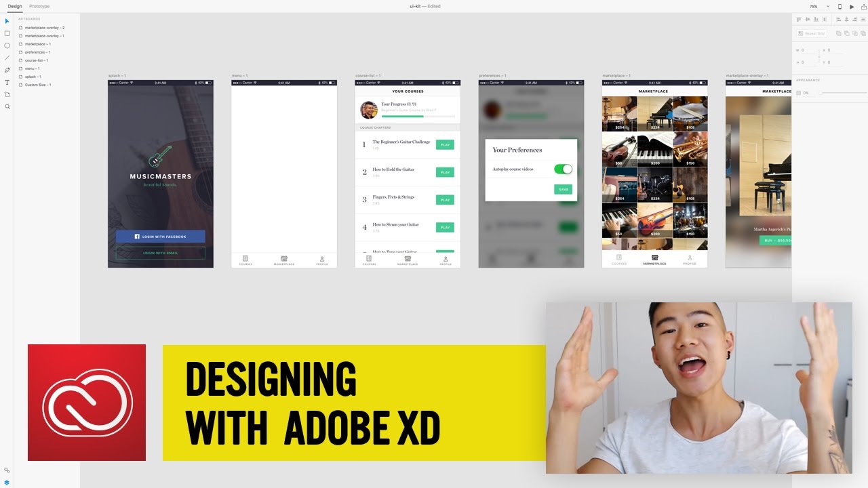This screenshot has width=868, height=488.
Task: Select the Rectangle tool
Action: (x=6, y=33)
